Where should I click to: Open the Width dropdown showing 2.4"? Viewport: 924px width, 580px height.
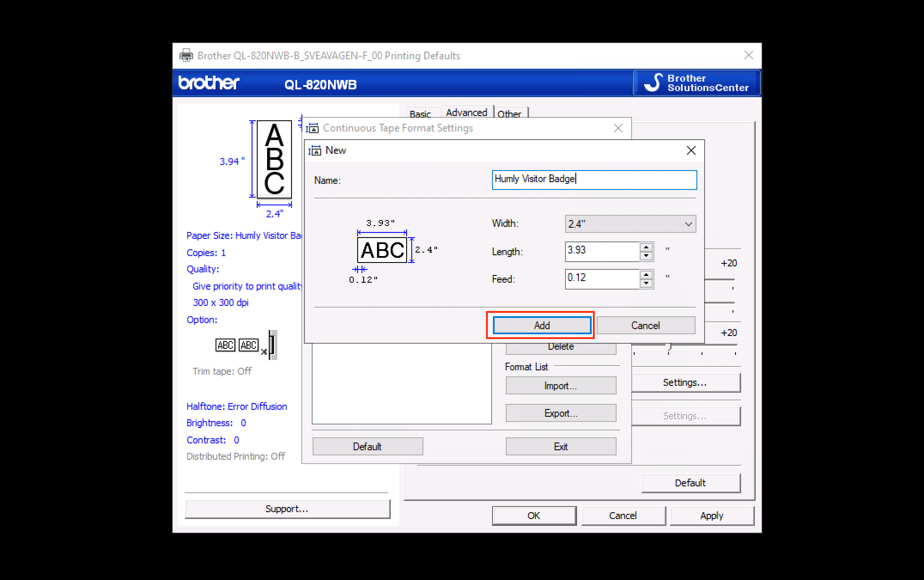pos(630,224)
